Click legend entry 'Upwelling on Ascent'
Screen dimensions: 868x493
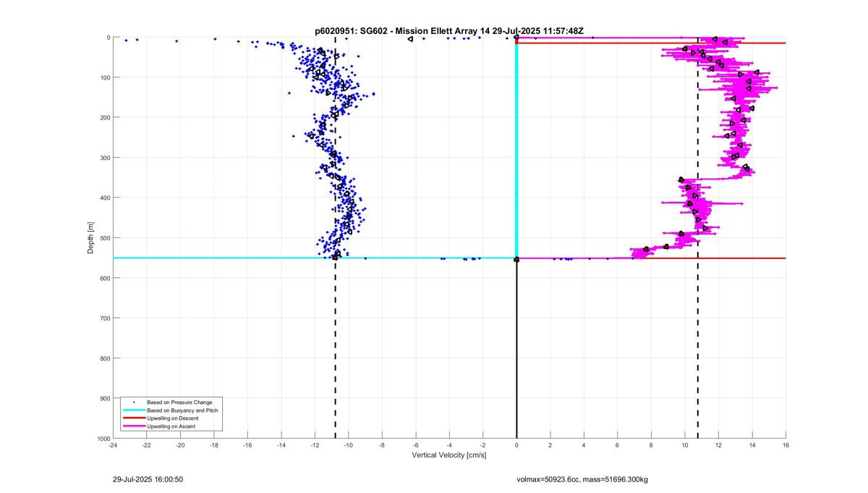pyautogui.click(x=172, y=427)
